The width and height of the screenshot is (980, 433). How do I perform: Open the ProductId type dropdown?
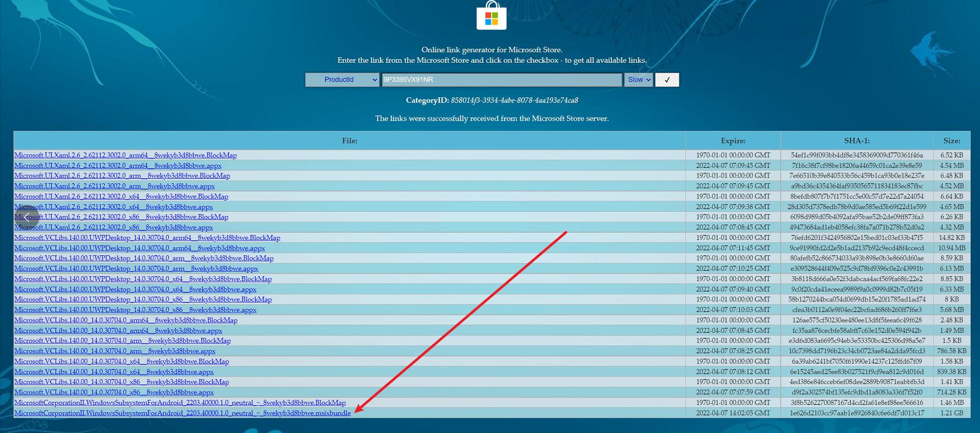pyautogui.click(x=342, y=80)
